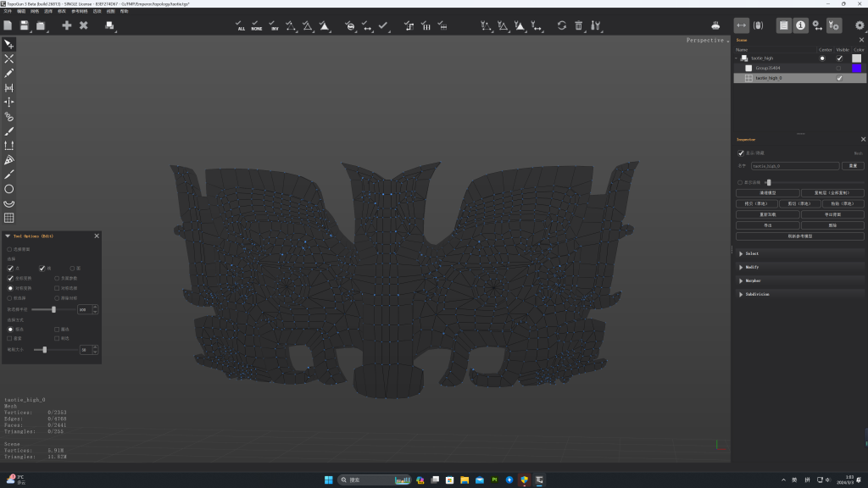This screenshot has height=488, width=868.
Task: Click the Invert selection (INV) icon
Action: point(274,26)
